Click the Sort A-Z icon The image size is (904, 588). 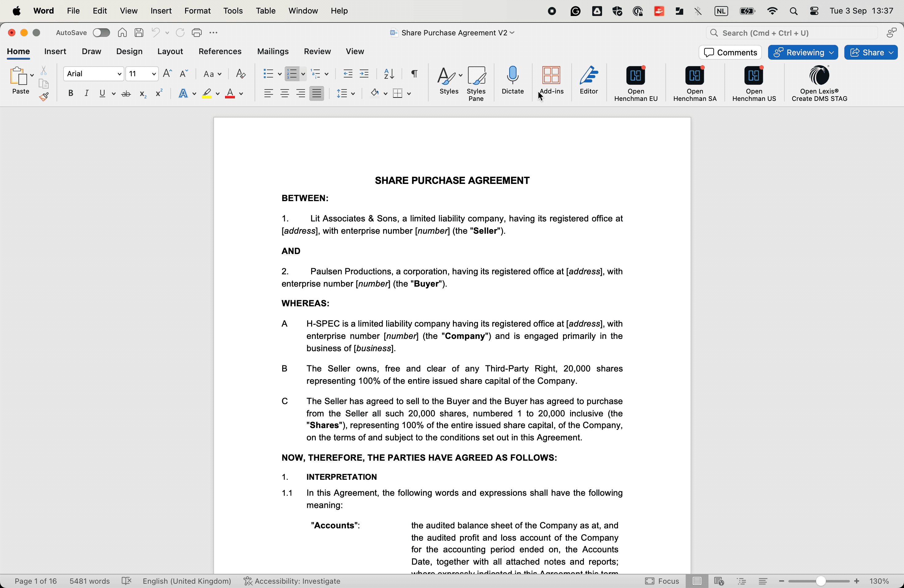tap(389, 74)
